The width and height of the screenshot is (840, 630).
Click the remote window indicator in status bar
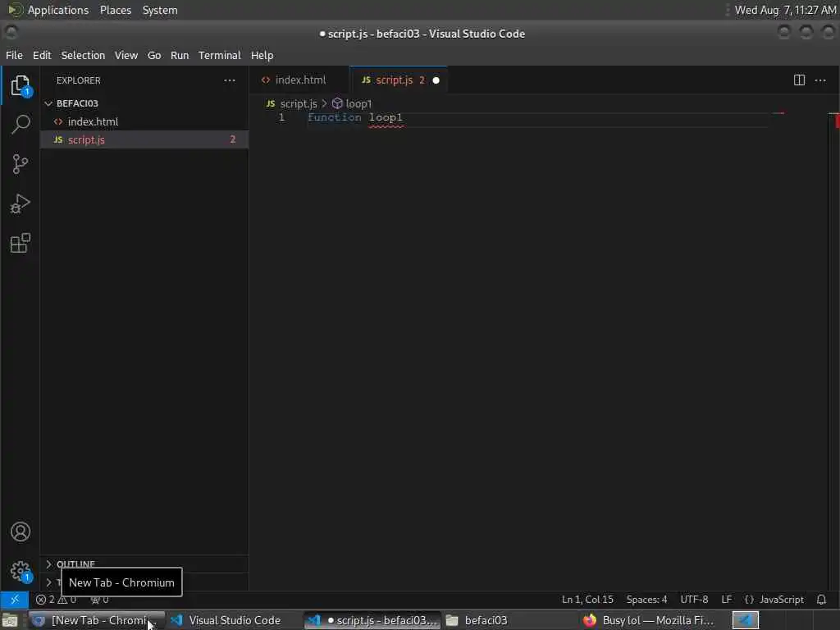coord(15,600)
